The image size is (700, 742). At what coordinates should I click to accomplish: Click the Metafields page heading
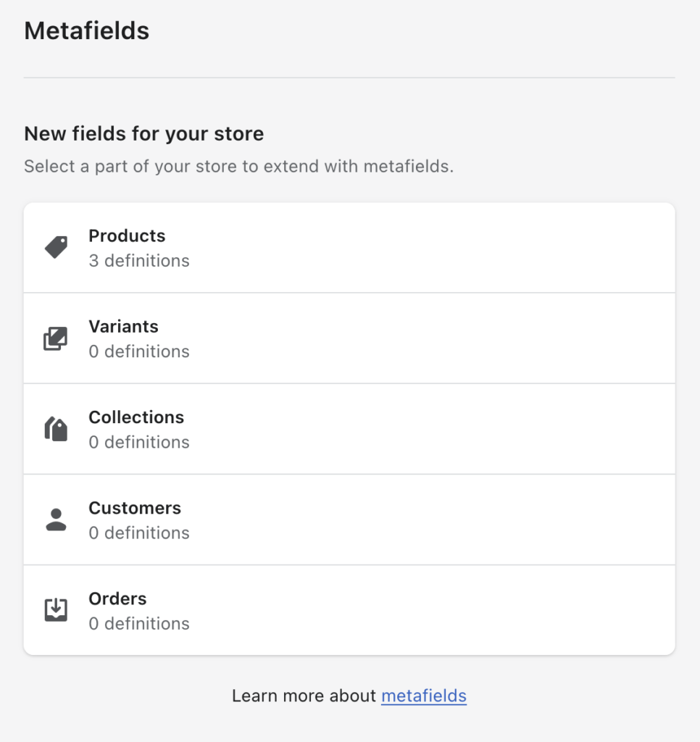86,30
